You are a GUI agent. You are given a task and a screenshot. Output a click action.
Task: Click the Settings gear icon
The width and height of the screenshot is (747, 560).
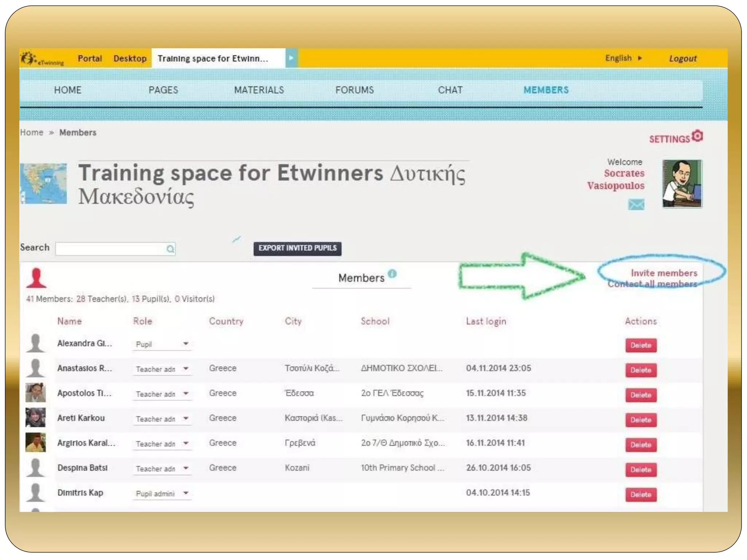click(x=697, y=136)
